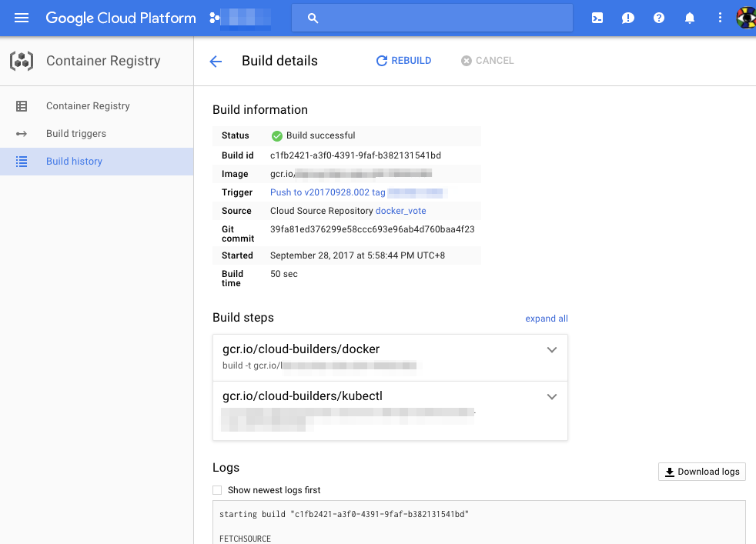This screenshot has height=544, width=756.
Task: Click the Container Registry list icon
Action: [x=22, y=106]
